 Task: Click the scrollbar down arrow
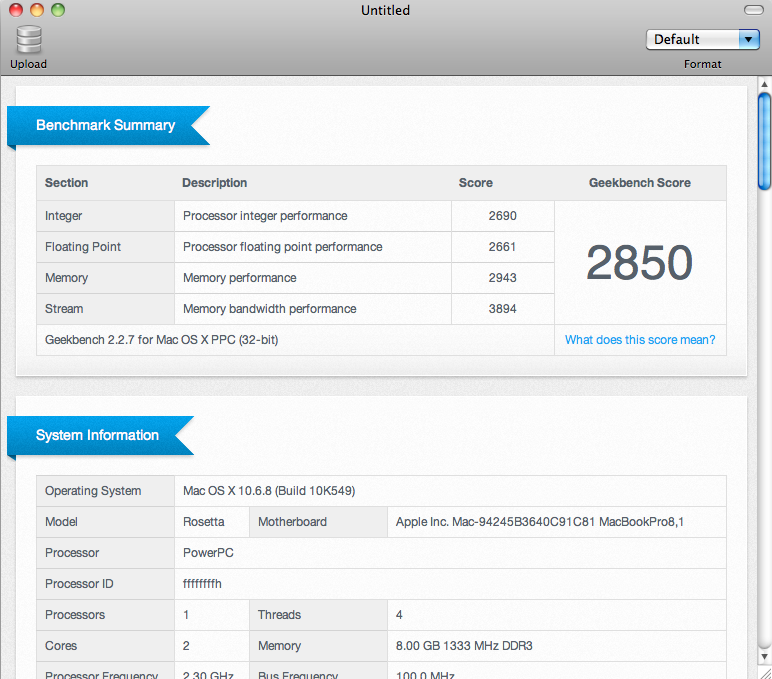pyautogui.click(x=764, y=656)
